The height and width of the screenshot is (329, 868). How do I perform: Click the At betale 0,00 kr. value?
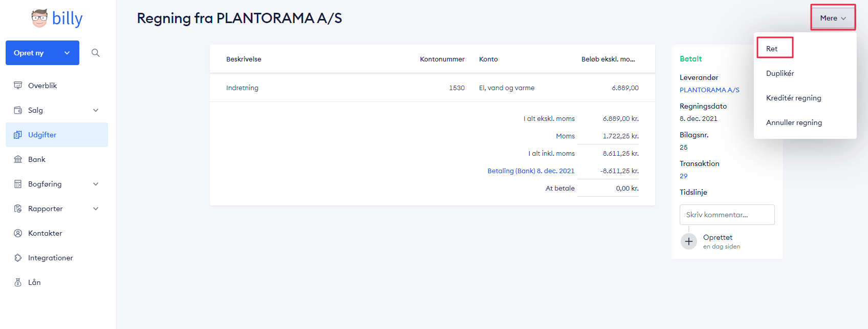[627, 188]
